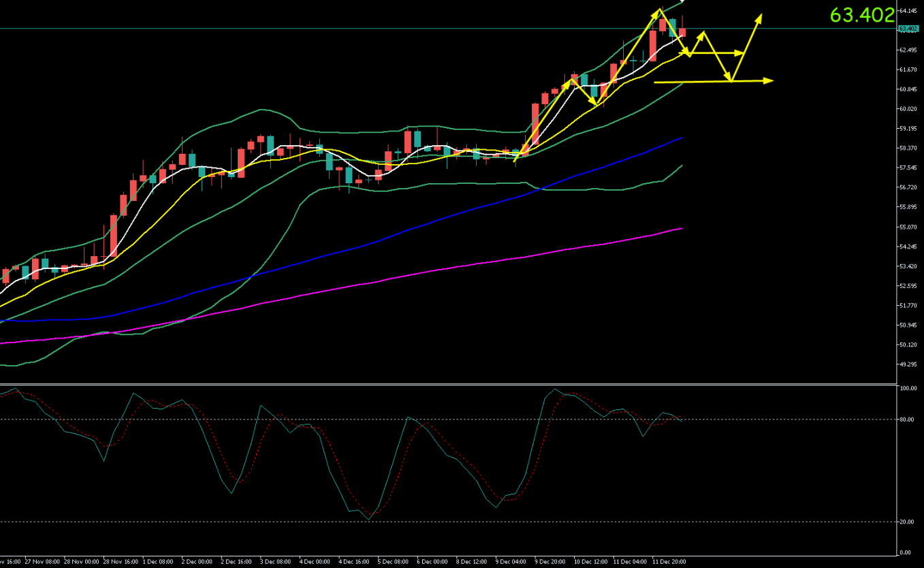Viewport: 924px width, 568px height.
Task: Select the current price tag on price axis
Action: click(908, 29)
